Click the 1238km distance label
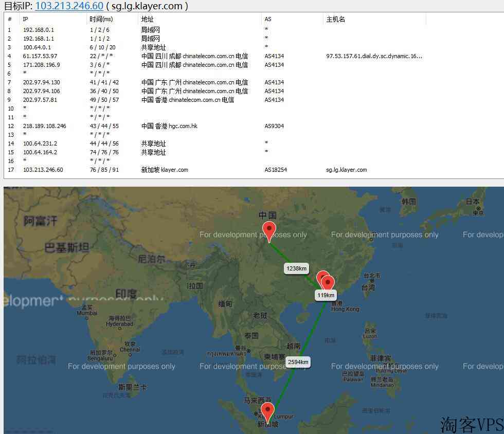Viewport: 504px width, 434px height. [x=297, y=268]
